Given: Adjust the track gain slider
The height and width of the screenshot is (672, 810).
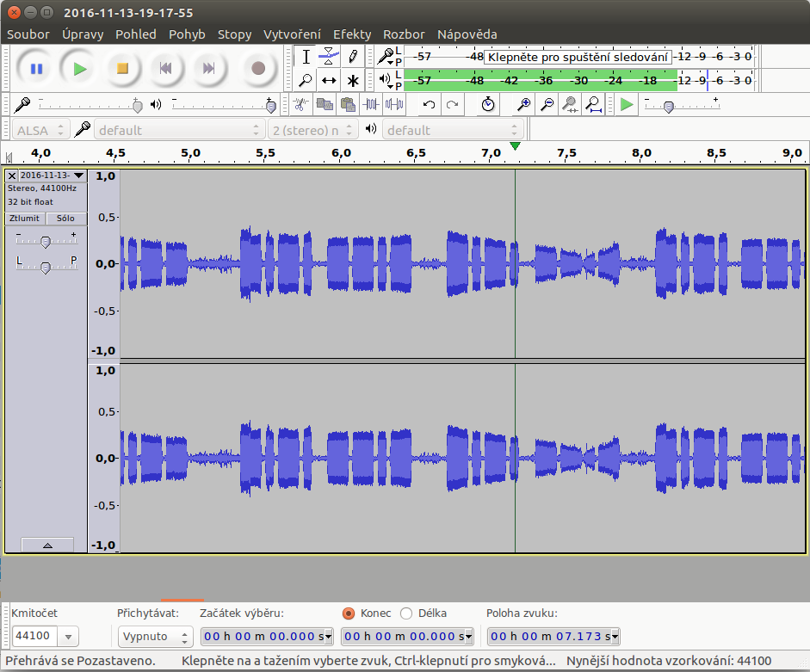Looking at the screenshot, I should (x=46, y=241).
